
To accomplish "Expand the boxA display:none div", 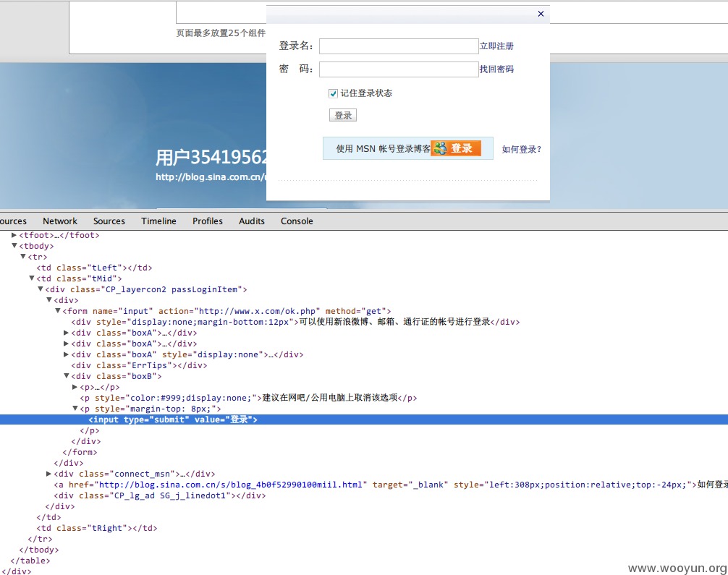I will tap(66, 354).
